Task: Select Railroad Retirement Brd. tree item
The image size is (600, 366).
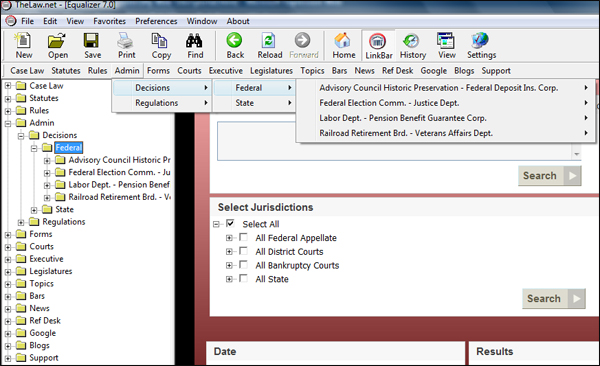Action: point(120,197)
